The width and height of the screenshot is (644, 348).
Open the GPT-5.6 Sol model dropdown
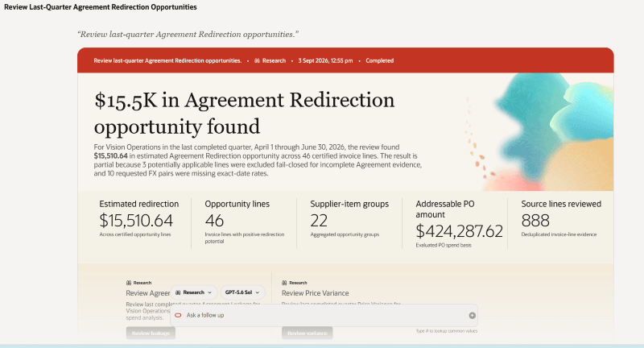click(x=243, y=292)
